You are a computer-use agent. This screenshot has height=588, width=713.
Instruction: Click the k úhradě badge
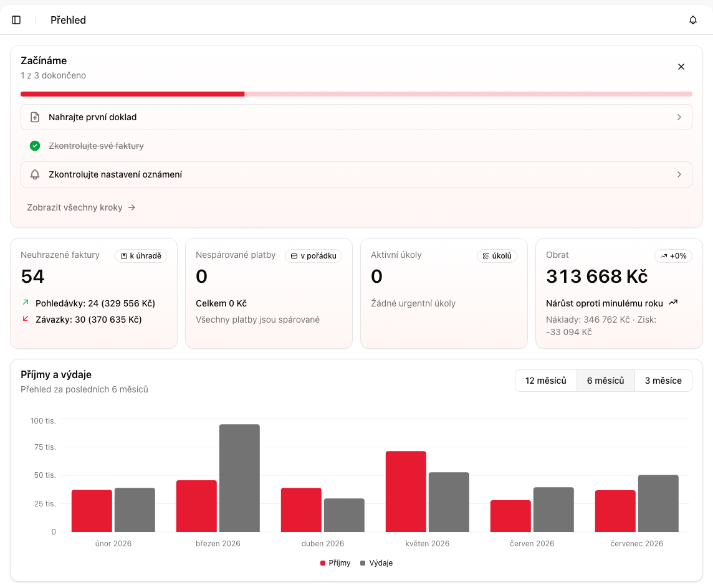(x=141, y=256)
